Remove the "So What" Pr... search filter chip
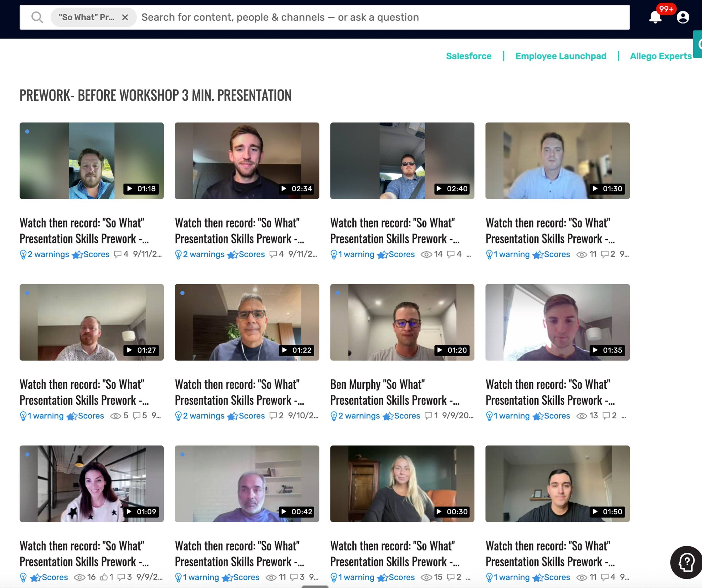Image resolution: width=702 pixels, height=588 pixels. pos(125,17)
